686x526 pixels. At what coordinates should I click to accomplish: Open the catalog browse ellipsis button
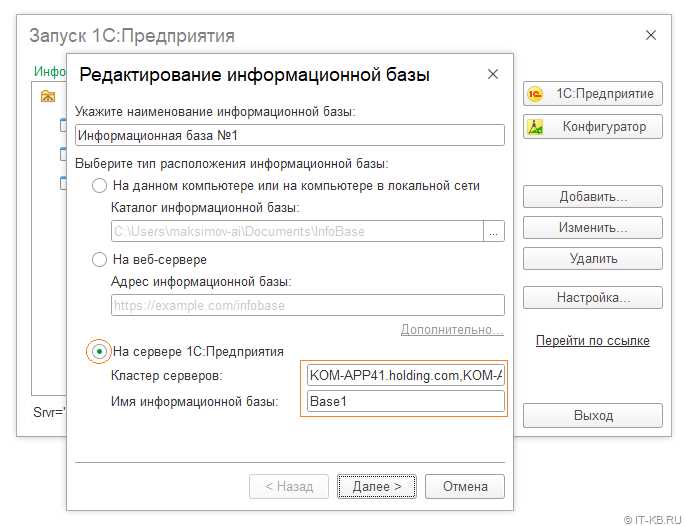494,231
